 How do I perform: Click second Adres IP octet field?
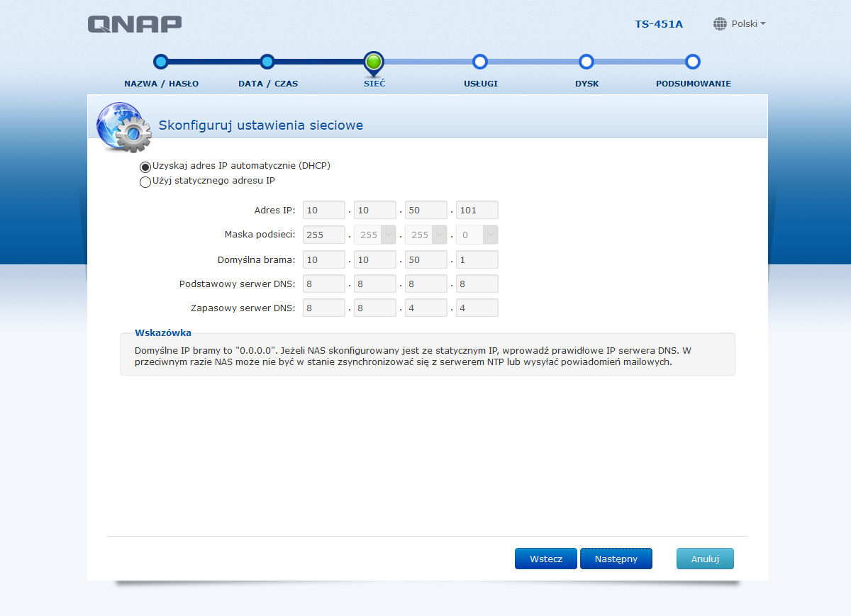point(375,210)
